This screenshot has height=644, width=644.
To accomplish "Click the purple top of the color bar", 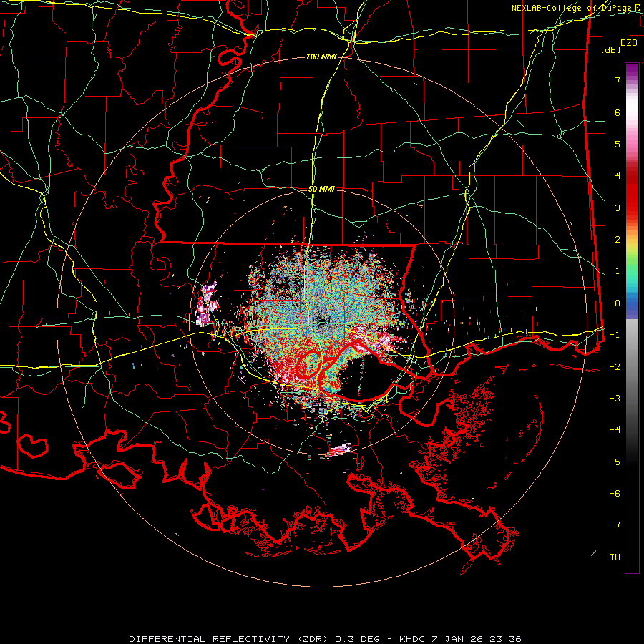I will (x=632, y=70).
